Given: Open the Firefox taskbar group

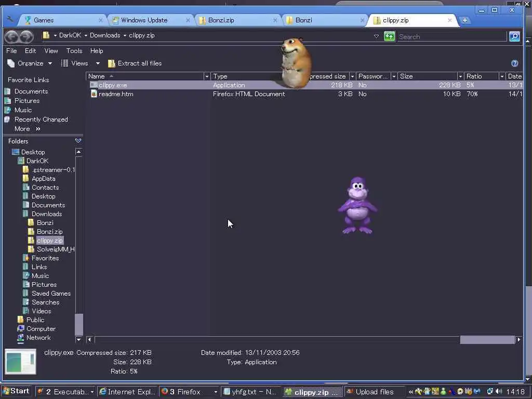Looking at the screenshot, I should 189,392.
